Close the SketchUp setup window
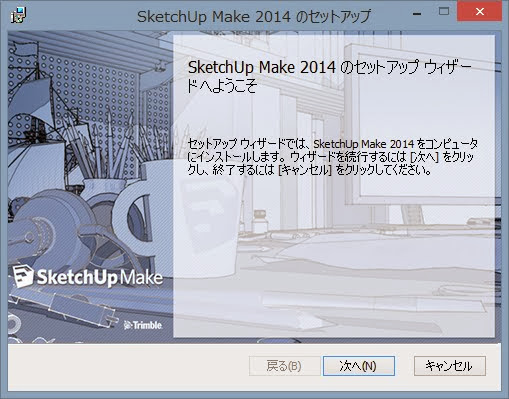 click(480, 12)
